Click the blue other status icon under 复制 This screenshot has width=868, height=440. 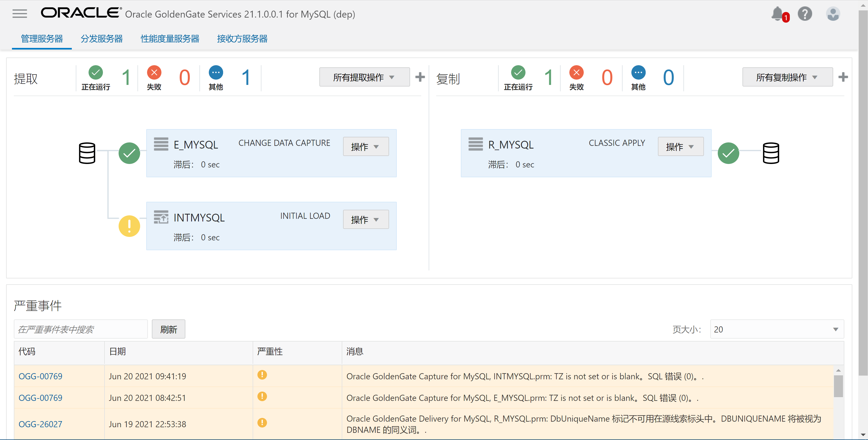638,72
